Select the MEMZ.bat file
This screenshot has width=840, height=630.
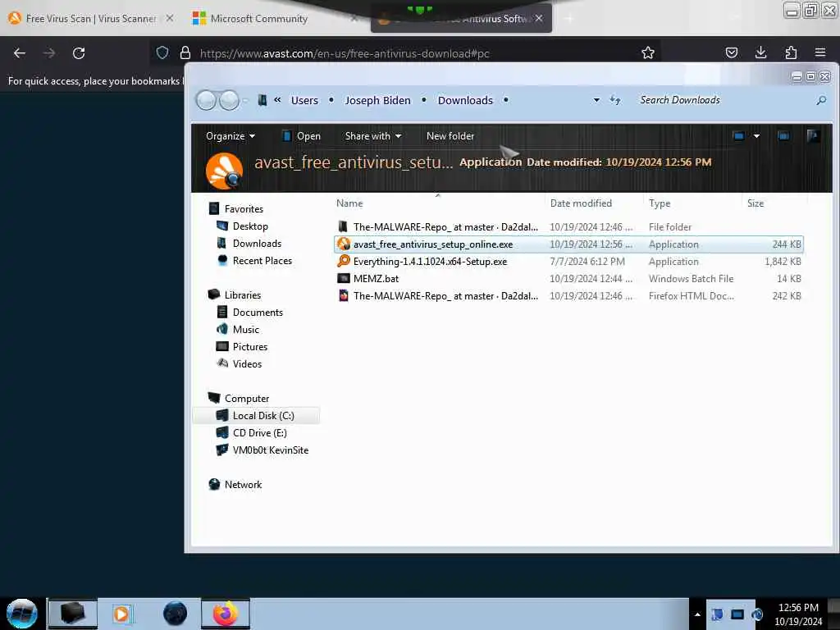(x=568, y=279)
